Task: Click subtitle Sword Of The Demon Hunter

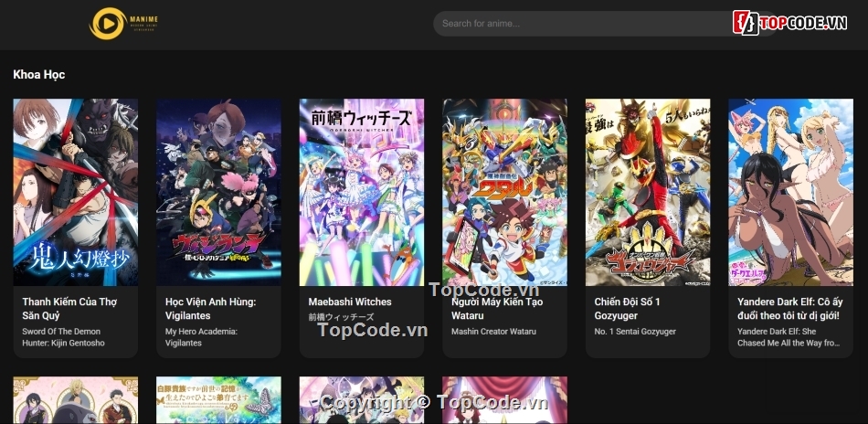Action: tap(63, 337)
